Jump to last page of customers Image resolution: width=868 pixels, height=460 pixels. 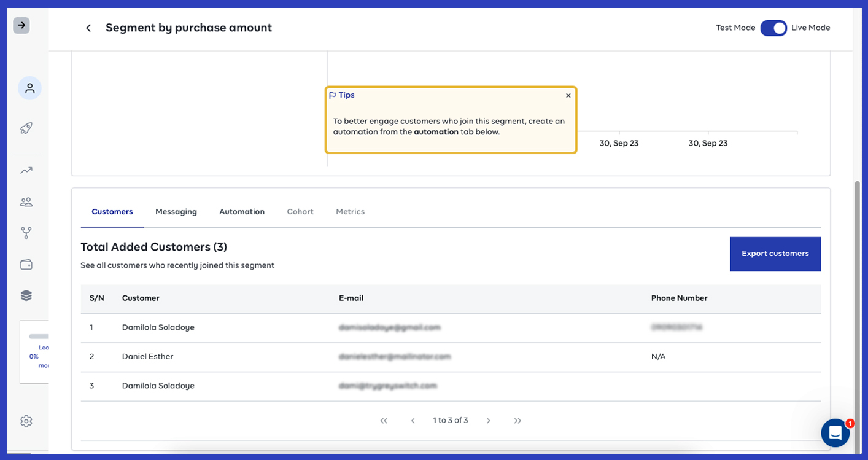[x=517, y=421]
